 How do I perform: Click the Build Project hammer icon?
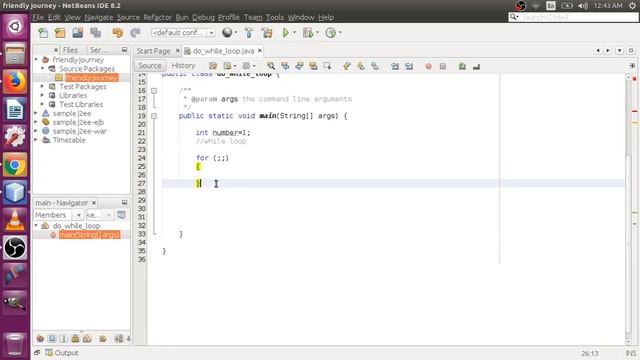click(249, 33)
